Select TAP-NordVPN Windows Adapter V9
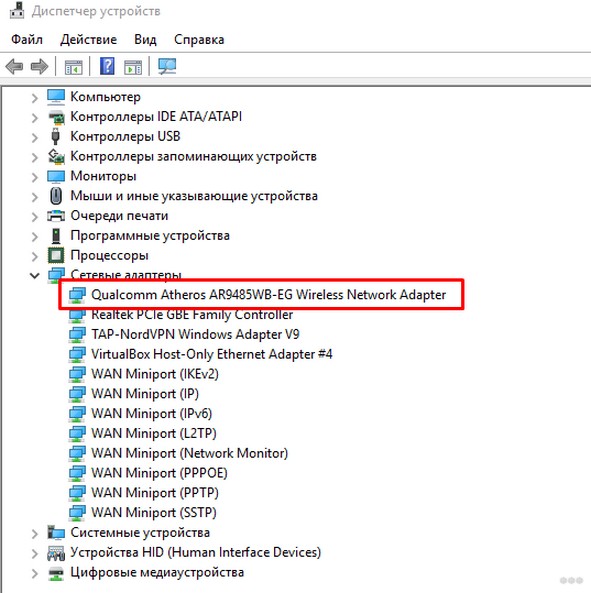 pos(195,334)
